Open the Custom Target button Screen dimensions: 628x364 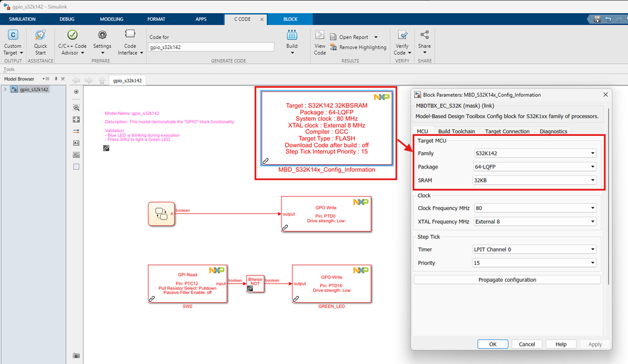[13, 43]
